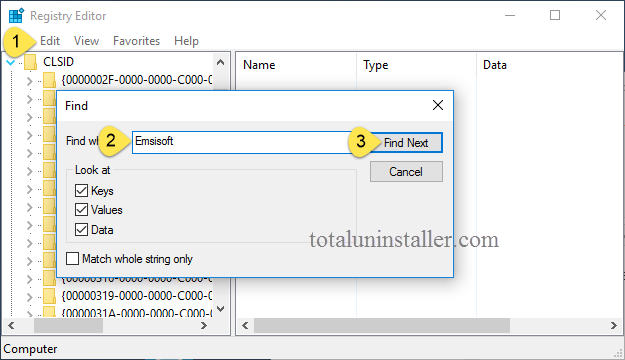The height and width of the screenshot is (360, 625).
Task: Close the Registry Editor window
Action: pos(601,16)
